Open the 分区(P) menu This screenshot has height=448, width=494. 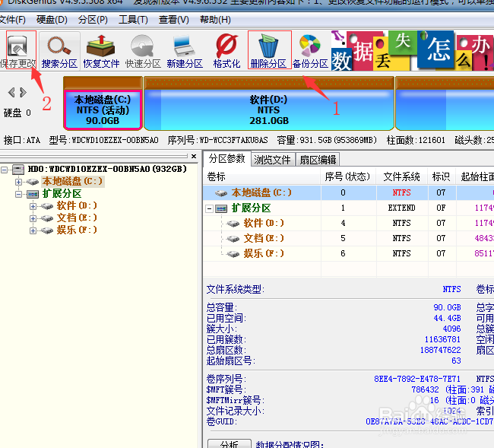tap(93, 20)
